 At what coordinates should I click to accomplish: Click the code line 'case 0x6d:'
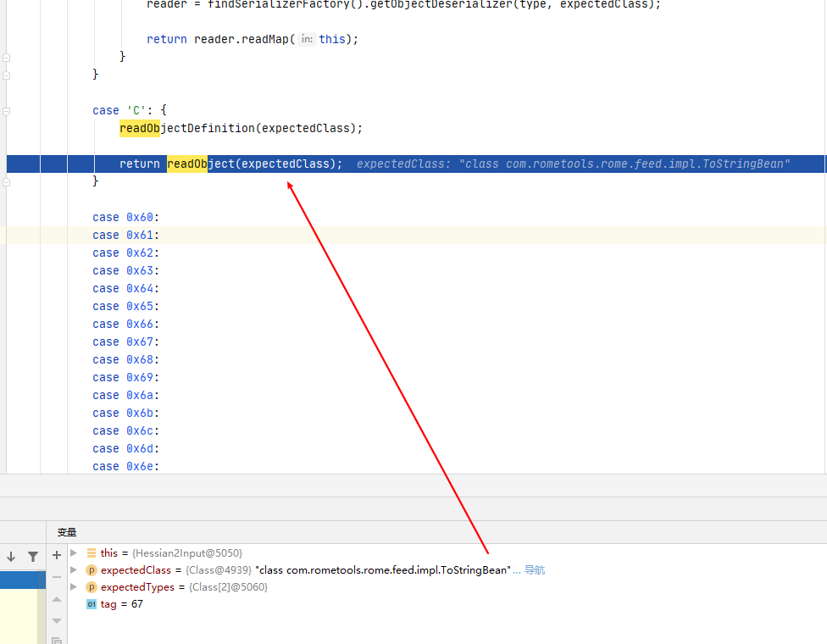[x=125, y=449]
